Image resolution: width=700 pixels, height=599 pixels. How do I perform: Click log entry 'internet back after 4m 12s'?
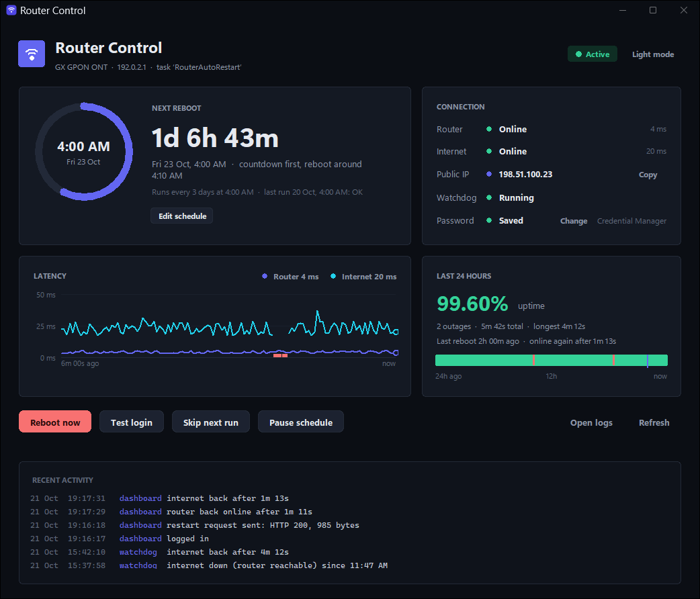228,552
